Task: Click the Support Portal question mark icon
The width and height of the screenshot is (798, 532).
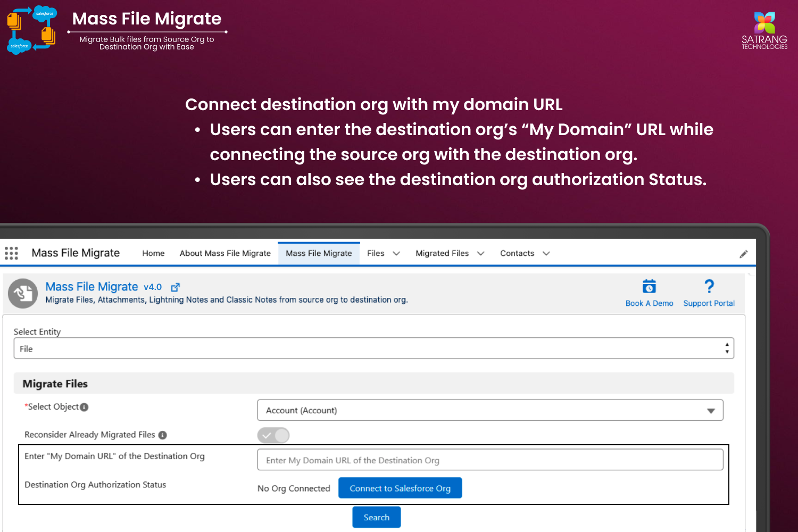Action: 709,286
